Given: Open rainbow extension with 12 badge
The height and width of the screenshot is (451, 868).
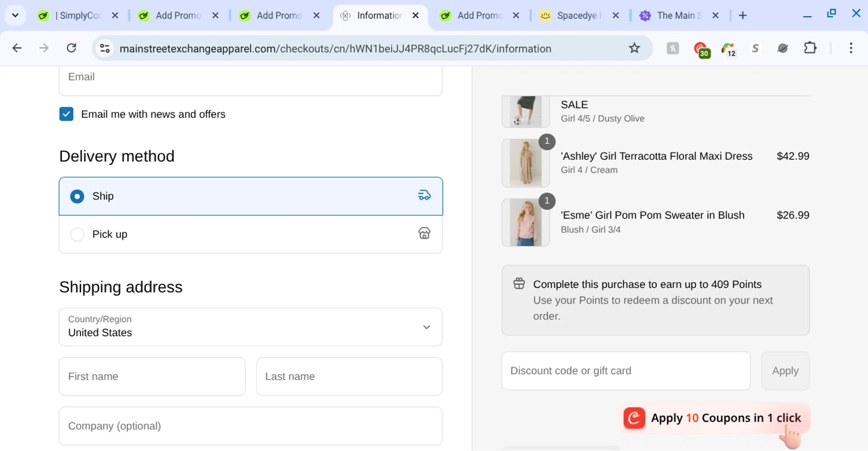Looking at the screenshot, I should pyautogui.click(x=729, y=50).
